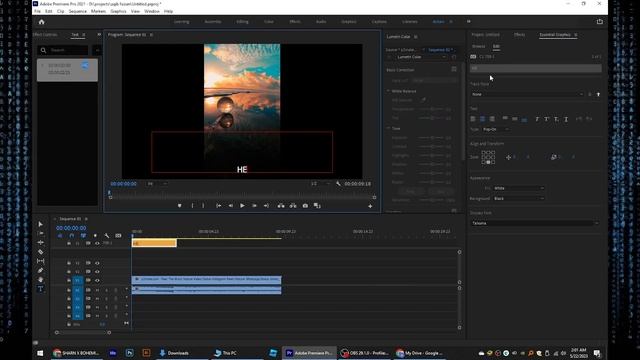Step back one frame
The height and width of the screenshot is (360, 640).
[230, 206]
